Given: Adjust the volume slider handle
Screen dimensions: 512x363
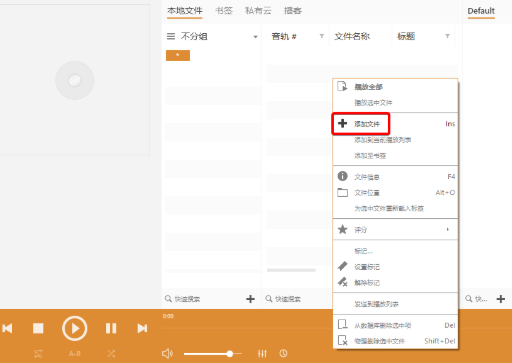Looking at the screenshot, I should 230,354.
